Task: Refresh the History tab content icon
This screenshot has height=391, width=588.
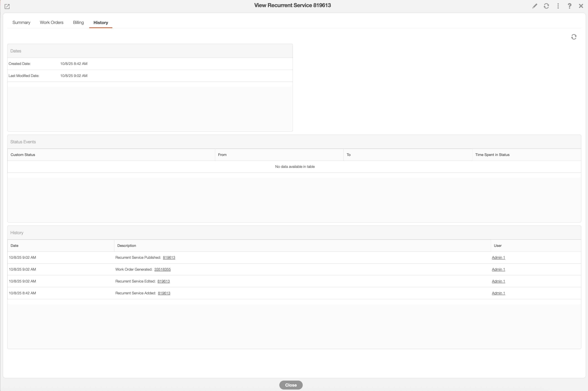Action: coord(574,37)
